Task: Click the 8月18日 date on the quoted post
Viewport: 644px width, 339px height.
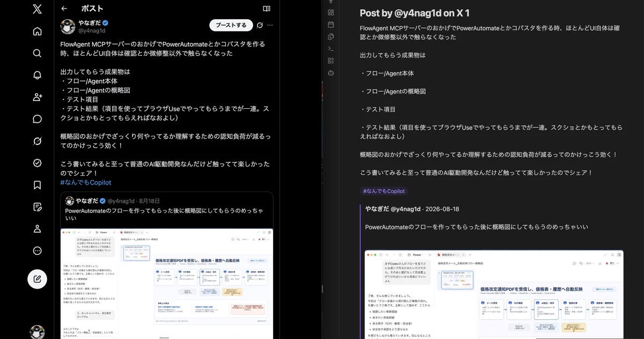Action: pyautogui.click(x=150, y=201)
